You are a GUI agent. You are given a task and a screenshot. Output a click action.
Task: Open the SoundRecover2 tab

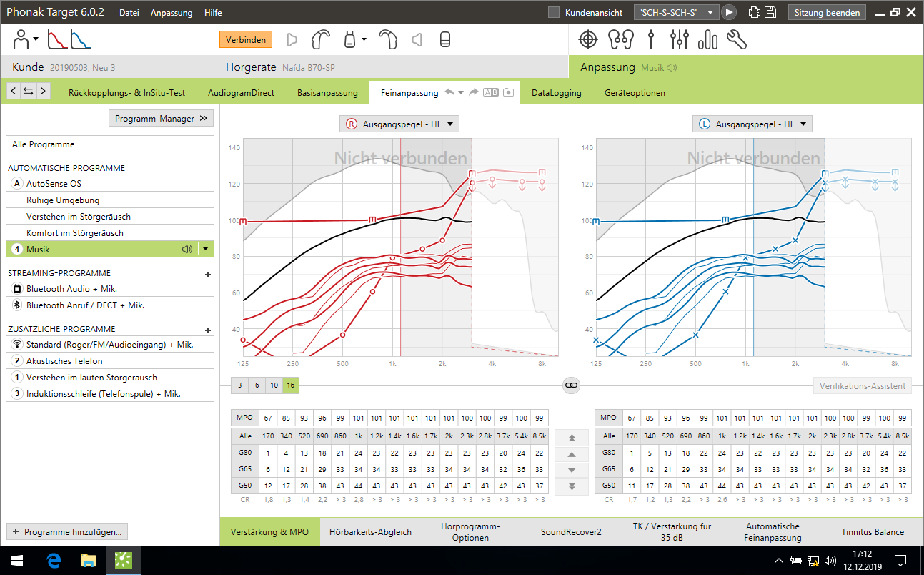click(x=571, y=532)
